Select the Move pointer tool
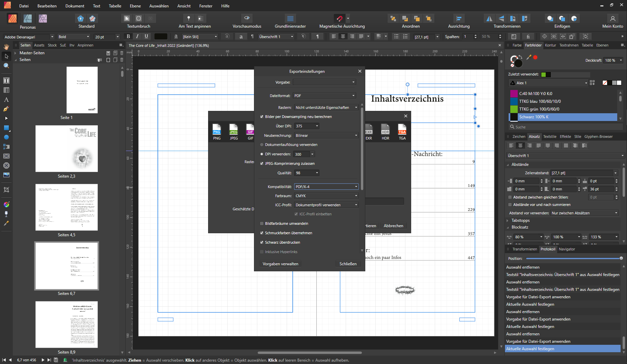Viewport: 627px width, 364px height. (6, 56)
